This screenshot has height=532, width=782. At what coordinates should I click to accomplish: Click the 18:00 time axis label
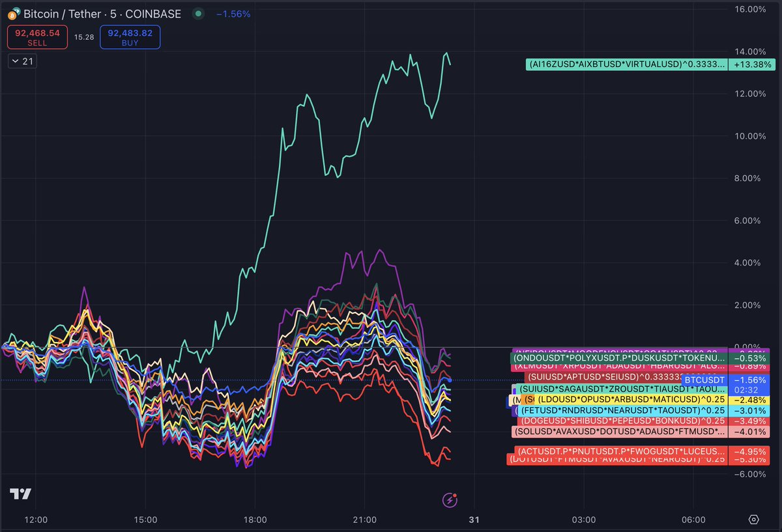[x=255, y=520]
